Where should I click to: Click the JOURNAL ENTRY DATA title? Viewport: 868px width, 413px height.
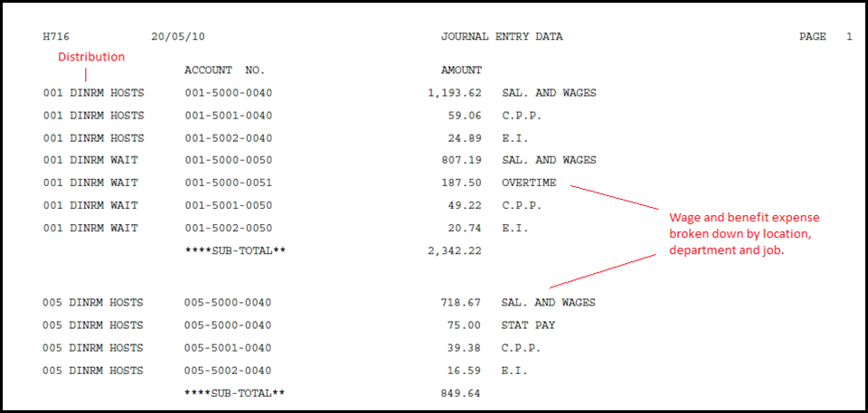click(x=501, y=37)
